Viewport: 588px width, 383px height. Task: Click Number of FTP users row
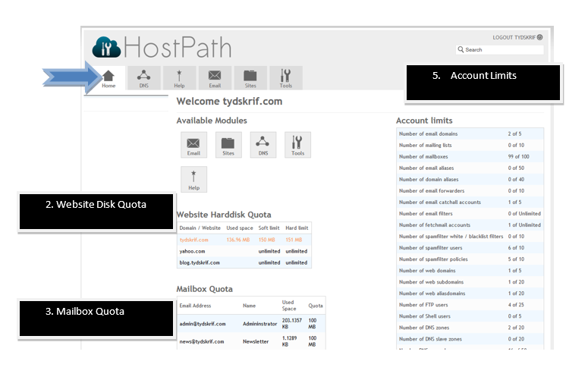coord(470,305)
